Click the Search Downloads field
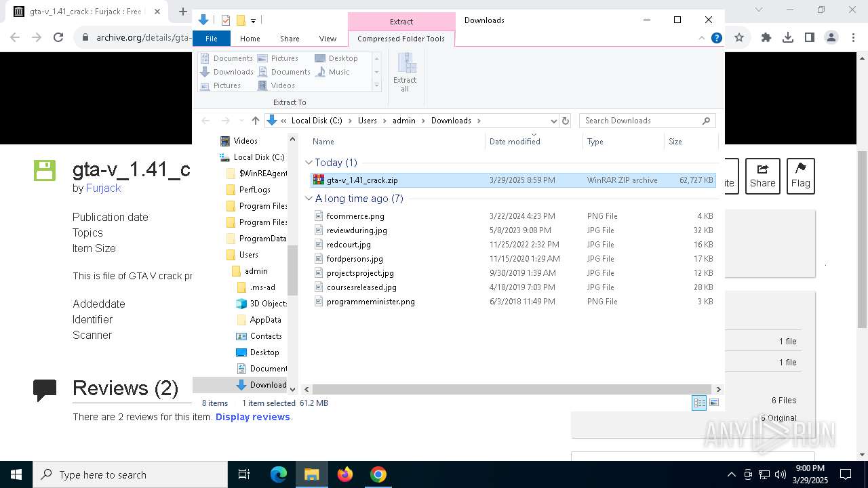 pyautogui.click(x=648, y=121)
